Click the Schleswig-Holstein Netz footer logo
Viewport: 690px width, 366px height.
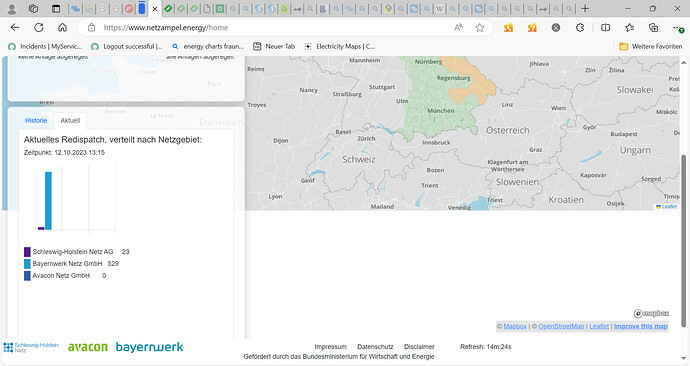coord(31,347)
